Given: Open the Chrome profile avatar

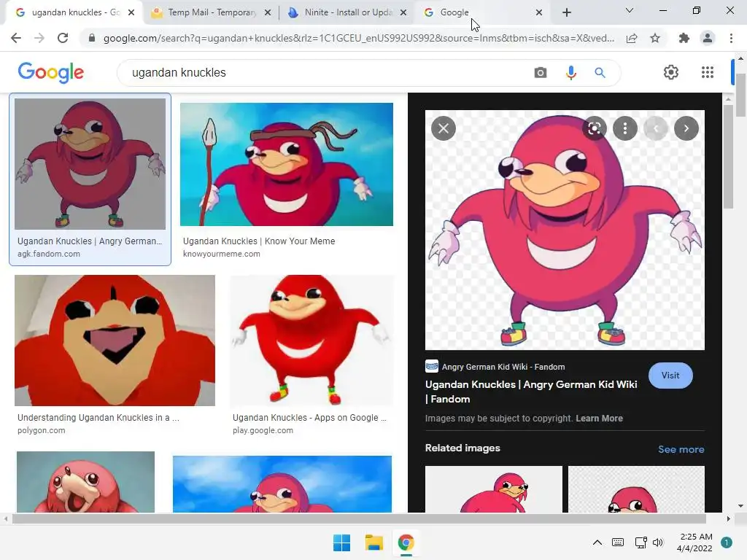Looking at the screenshot, I should pos(708,38).
